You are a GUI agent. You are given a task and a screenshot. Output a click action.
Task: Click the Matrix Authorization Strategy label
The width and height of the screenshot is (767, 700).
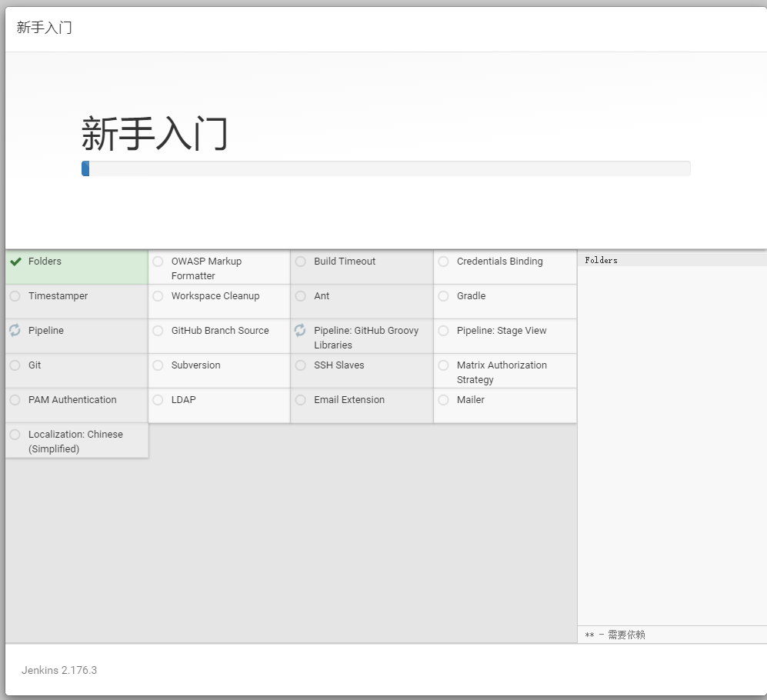(502, 372)
